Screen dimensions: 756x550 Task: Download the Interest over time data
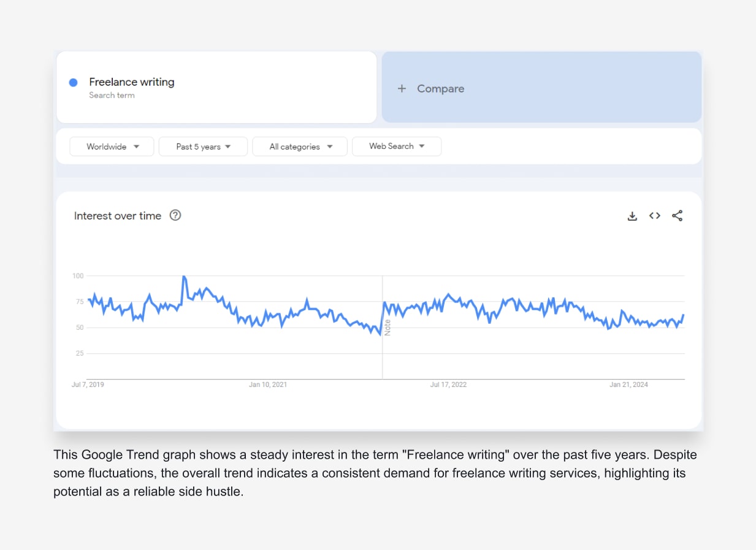(x=632, y=216)
